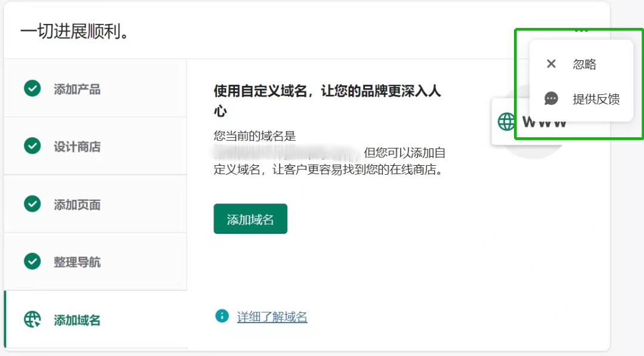Click the green checkmark beside 添加产品
644x356 pixels.
pyautogui.click(x=32, y=89)
